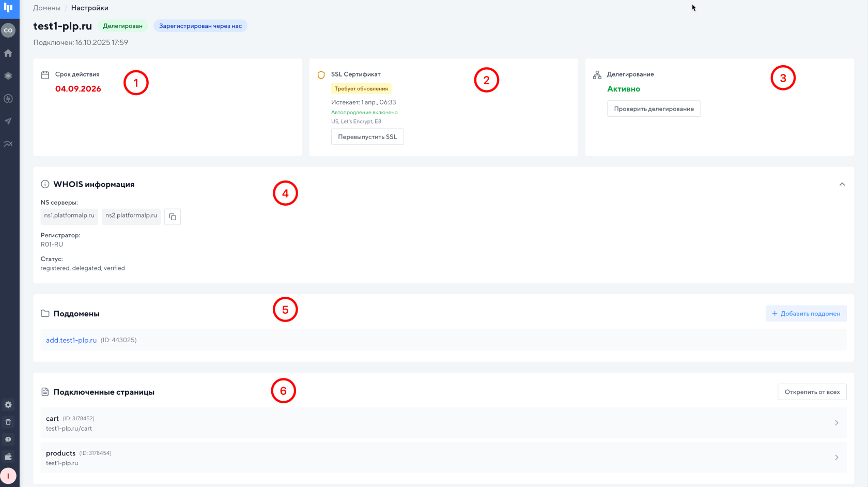Click the Подключен: 16.10.2025 17:59 text
The image size is (868, 487).
point(81,42)
